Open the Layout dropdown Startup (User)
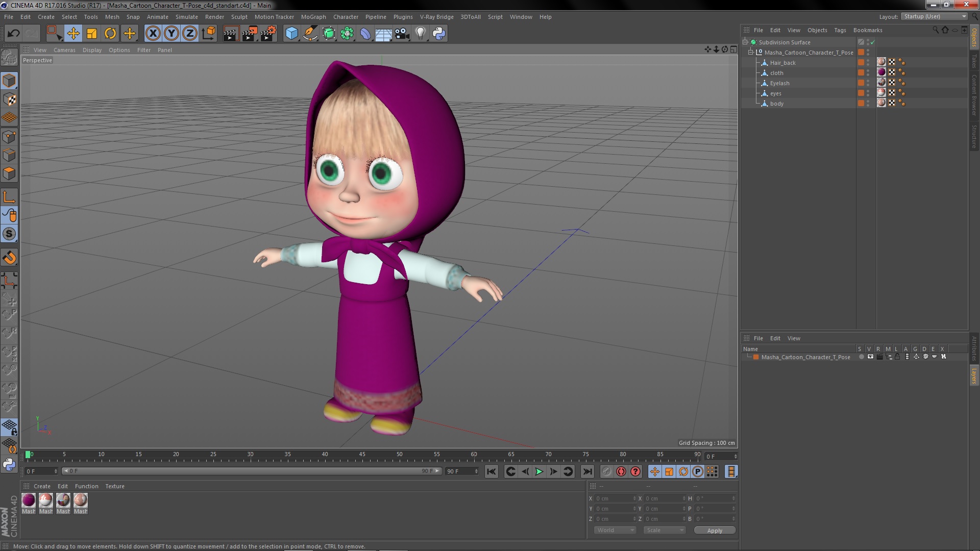Image resolution: width=980 pixels, height=551 pixels. pos(935,17)
